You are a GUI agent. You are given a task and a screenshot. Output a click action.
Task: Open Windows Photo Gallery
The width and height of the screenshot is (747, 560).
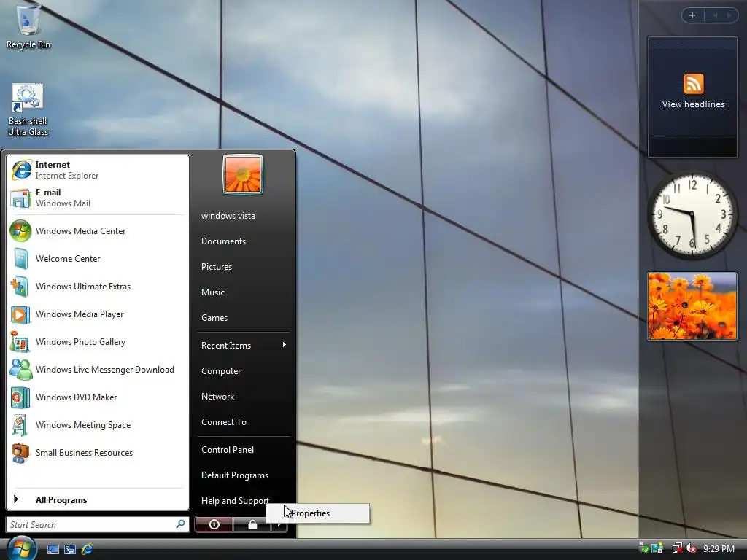(97, 342)
